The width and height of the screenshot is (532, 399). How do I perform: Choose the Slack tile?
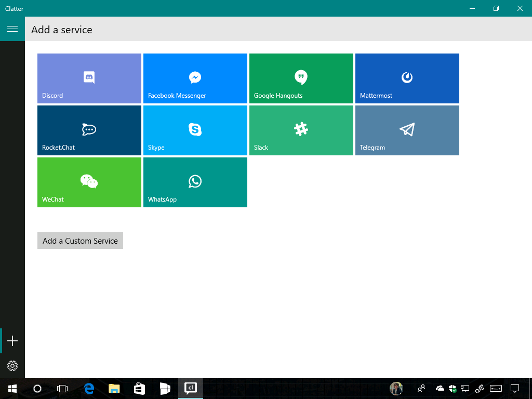(x=301, y=130)
